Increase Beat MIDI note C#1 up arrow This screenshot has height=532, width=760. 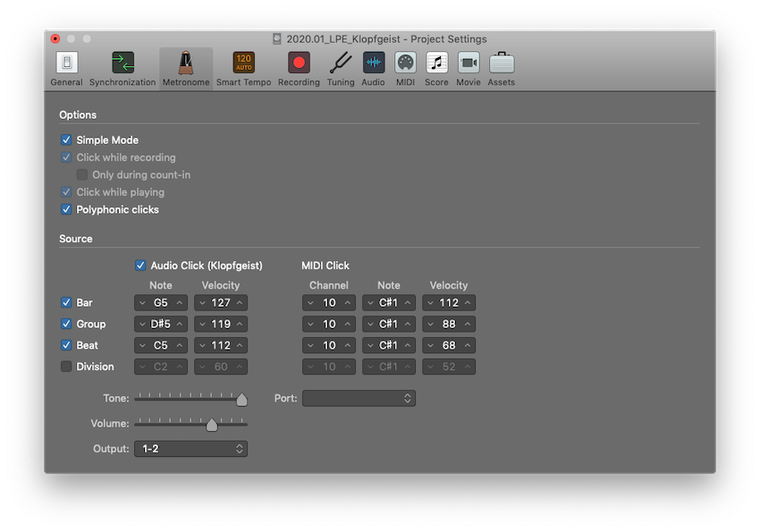(x=408, y=345)
